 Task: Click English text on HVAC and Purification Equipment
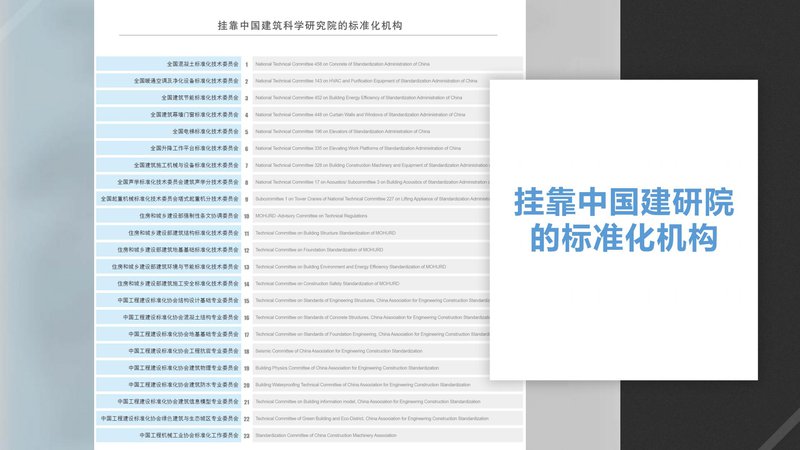click(x=366, y=81)
